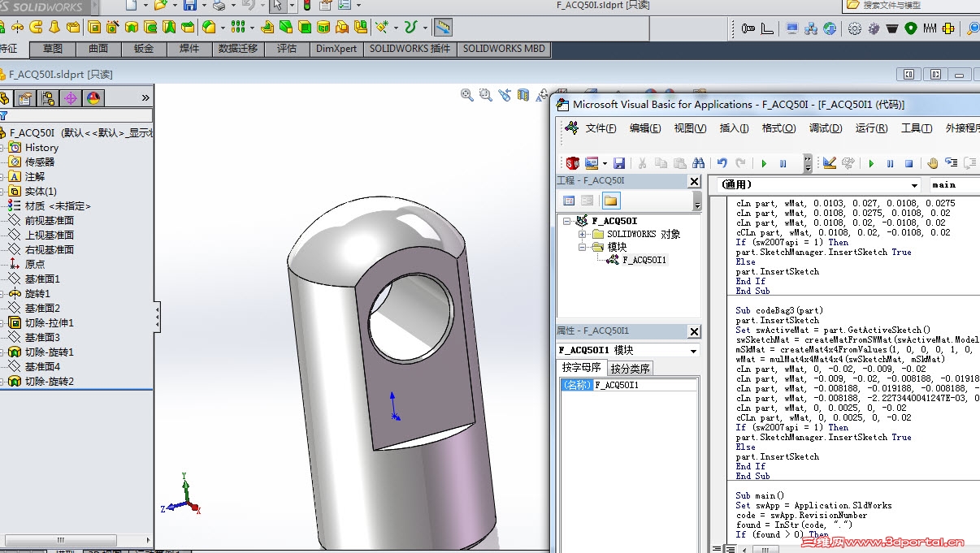The height and width of the screenshot is (553, 980).
Task: Switch to the 钣金 tab
Action: click(x=144, y=49)
